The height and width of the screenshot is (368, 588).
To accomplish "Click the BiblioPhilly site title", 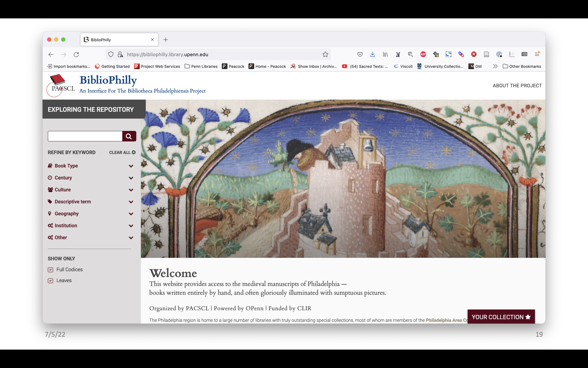I will (x=108, y=80).
